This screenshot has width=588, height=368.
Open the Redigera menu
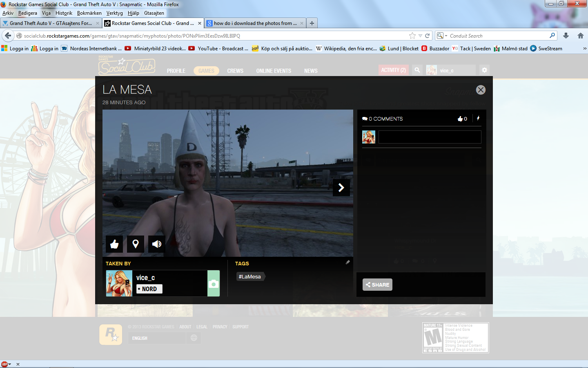(28, 13)
